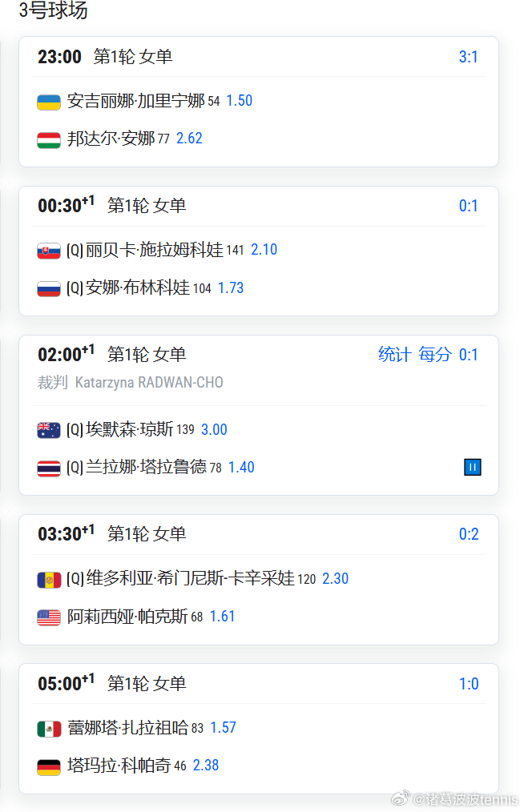This screenshot has width=524, height=812.
Task: Open the 0:2 score of 03:30 match
Action: (469, 534)
